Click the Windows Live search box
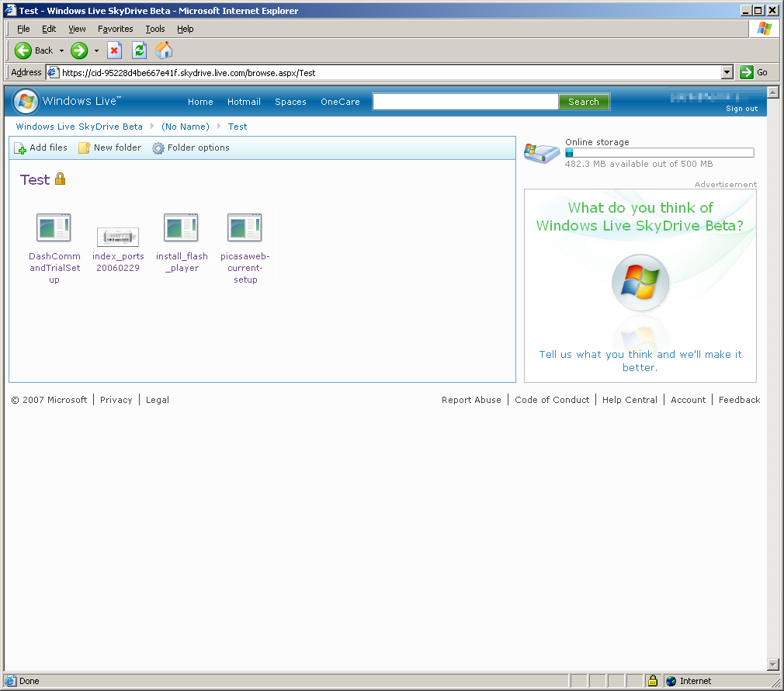Viewport: 784px width, 691px height. pos(466,102)
